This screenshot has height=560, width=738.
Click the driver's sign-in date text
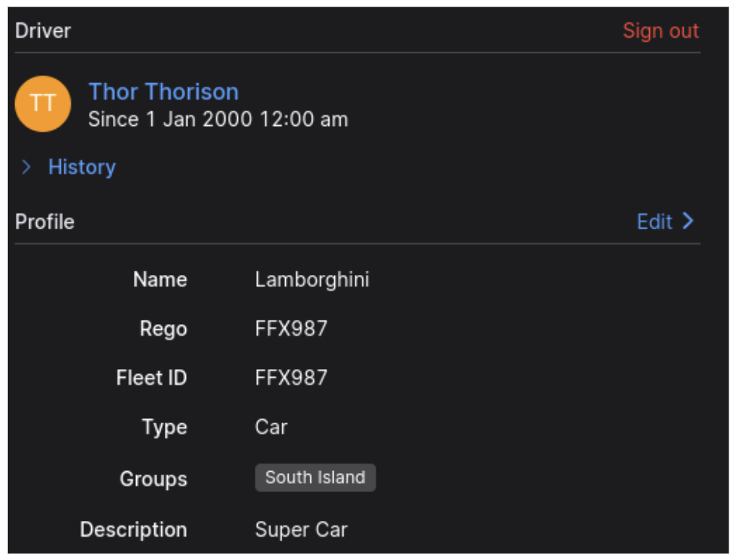click(x=218, y=119)
